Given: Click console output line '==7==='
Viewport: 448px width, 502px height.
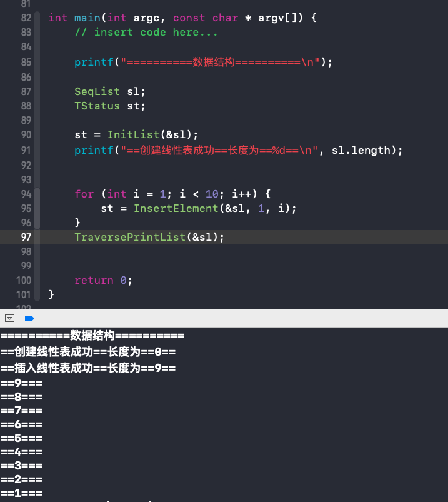Looking at the screenshot, I should pyautogui.click(x=21, y=411).
